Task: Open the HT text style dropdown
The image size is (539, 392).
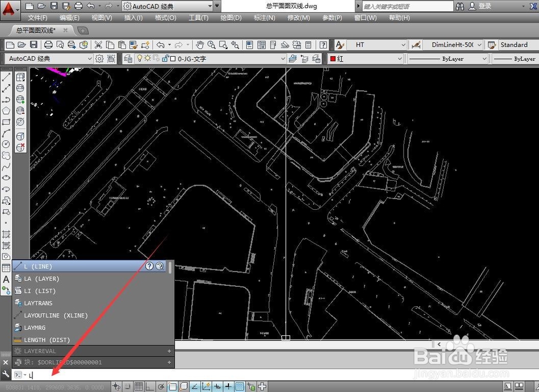Action: [403, 45]
